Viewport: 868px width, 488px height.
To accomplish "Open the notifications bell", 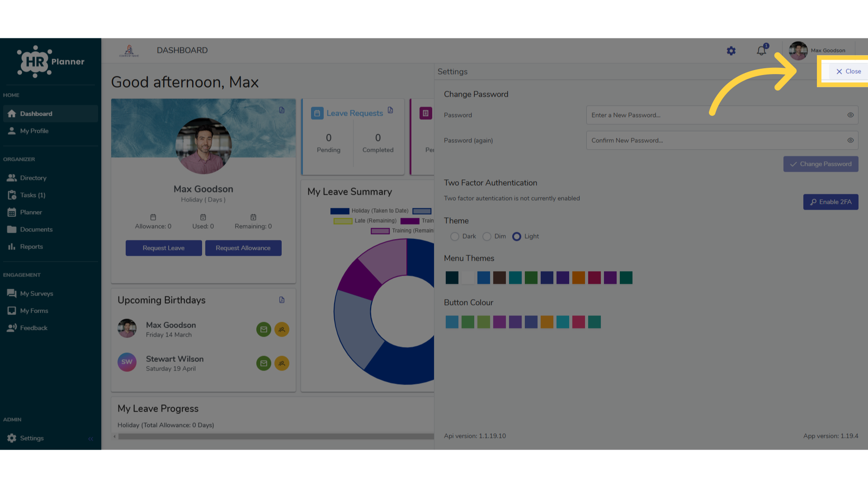I will coord(762,50).
